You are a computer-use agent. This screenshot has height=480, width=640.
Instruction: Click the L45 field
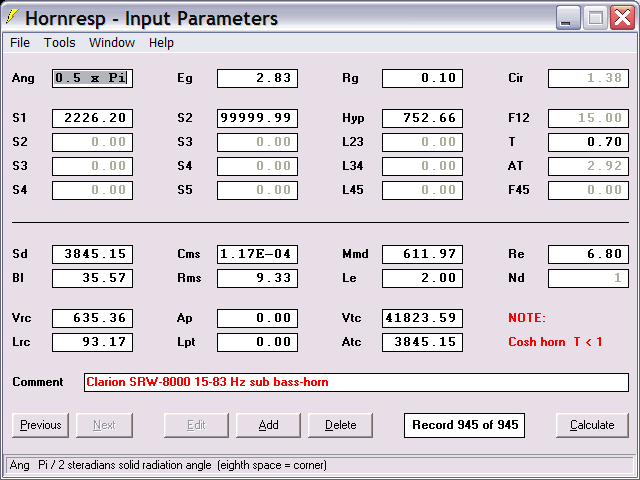[422, 190]
